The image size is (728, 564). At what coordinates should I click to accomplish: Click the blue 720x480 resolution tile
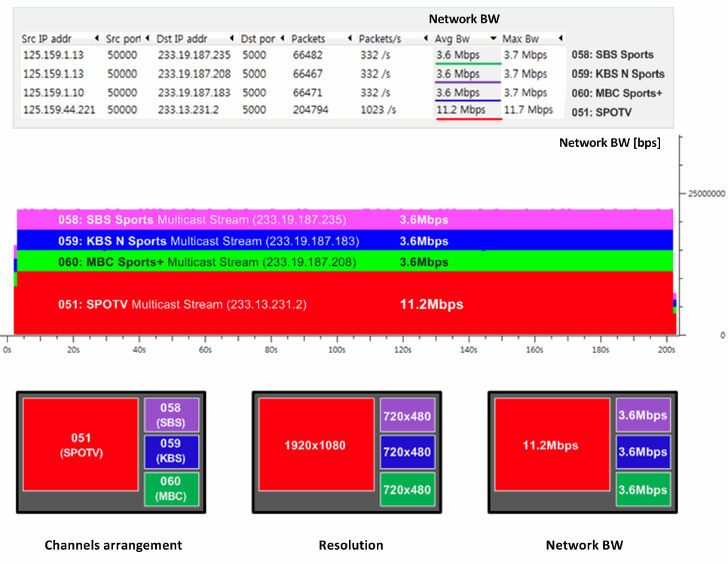[x=407, y=451]
